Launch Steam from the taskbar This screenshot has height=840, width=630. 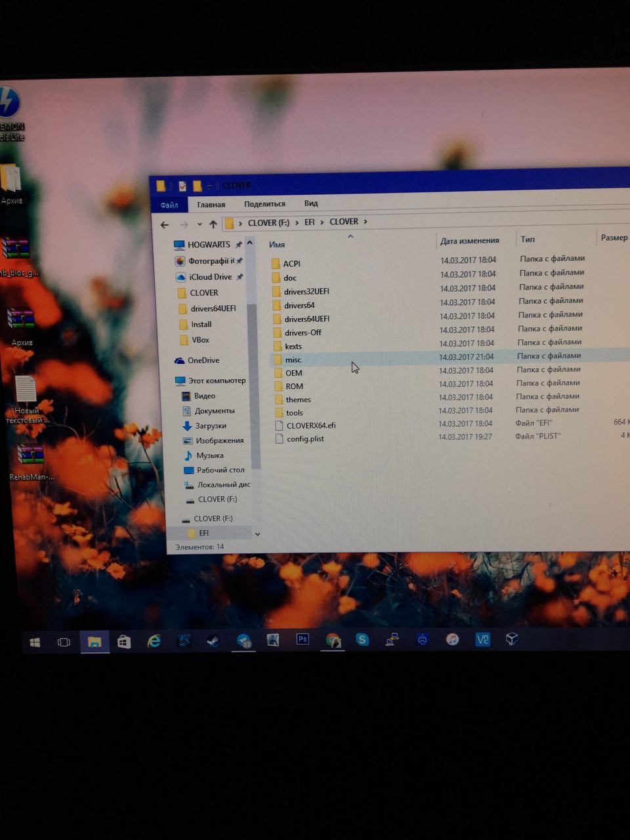pyautogui.click(x=213, y=640)
